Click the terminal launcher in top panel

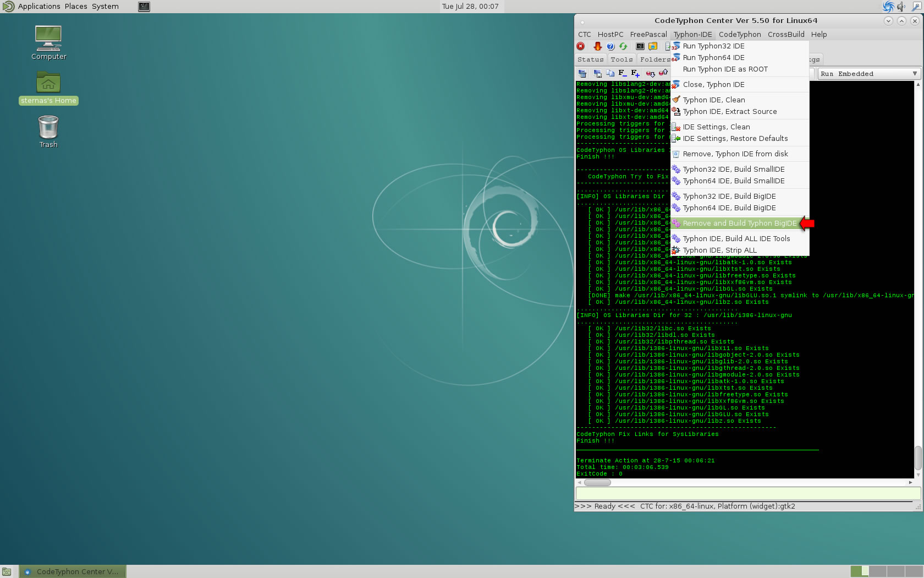pyautogui.click(x=144, y=7)
